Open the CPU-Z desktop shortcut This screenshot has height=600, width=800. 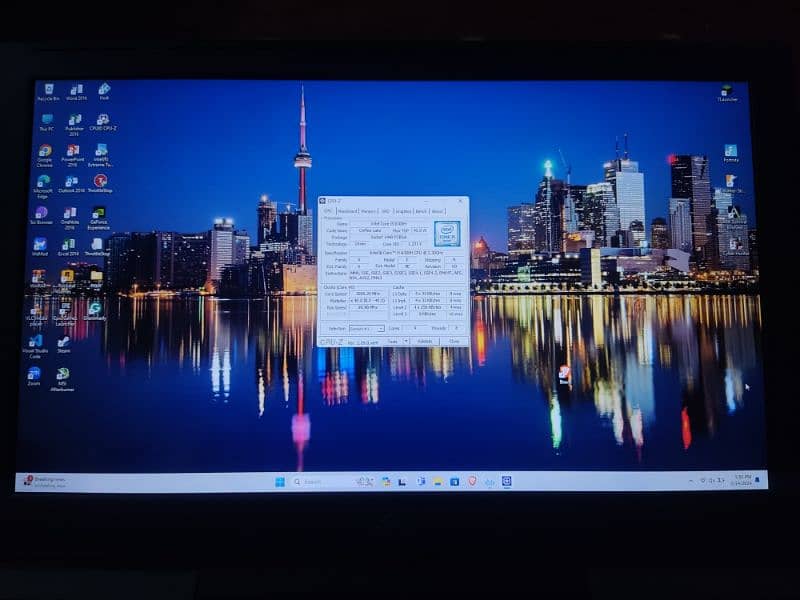[x=102, y=121]
